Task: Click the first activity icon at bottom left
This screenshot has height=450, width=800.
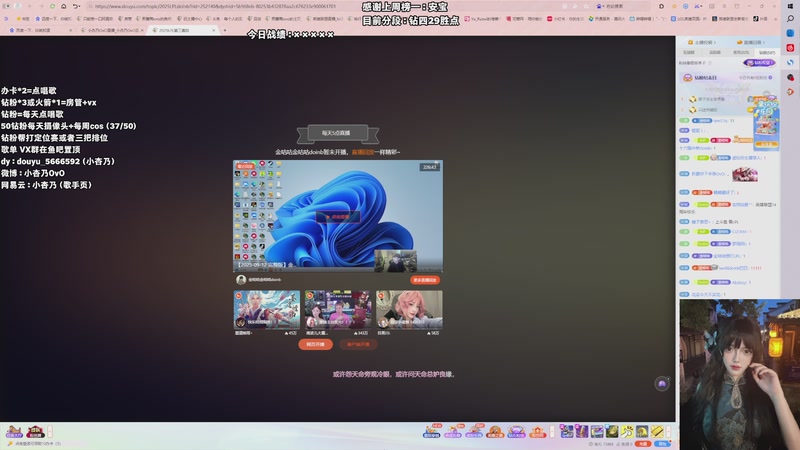Action: coord(14,432)
